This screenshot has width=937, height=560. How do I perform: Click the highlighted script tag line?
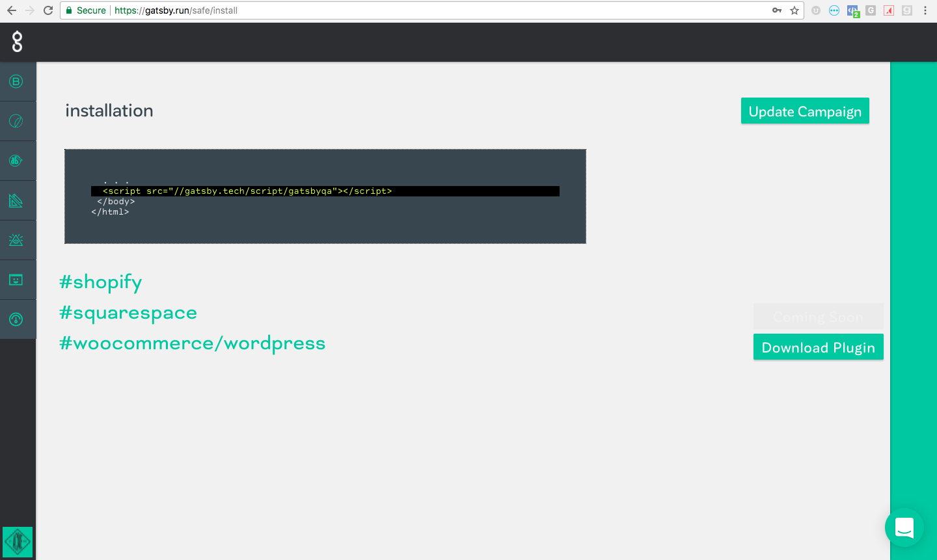click(325, 191)
